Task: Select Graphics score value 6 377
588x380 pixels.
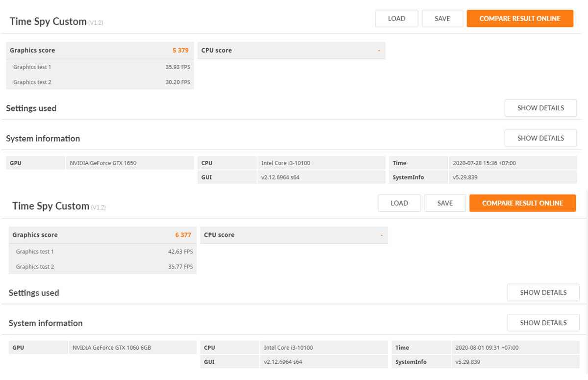Action: pos(183,235)
